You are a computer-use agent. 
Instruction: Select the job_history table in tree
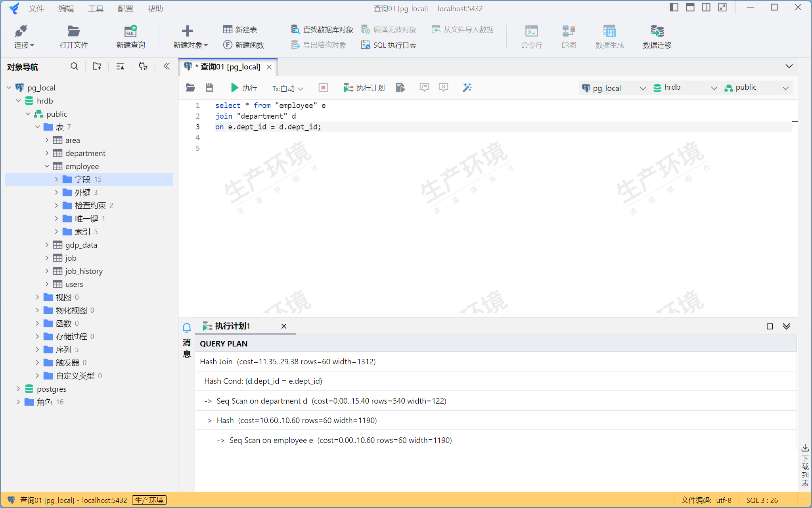tap(84, 271)
